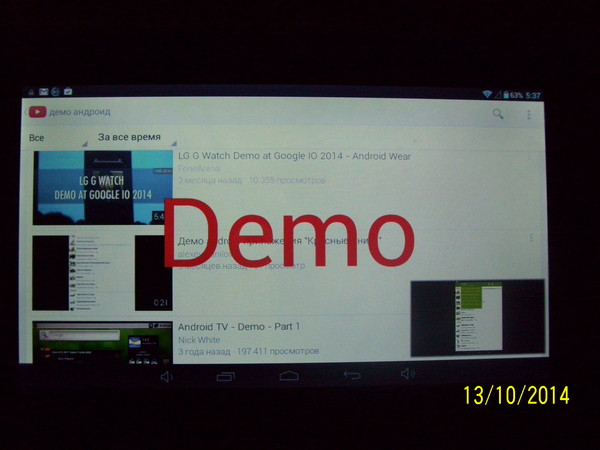This screenshot has width=600, height=450.
Task: Expand the "За все время" time dropdown
Action: [x=137, y=137]
